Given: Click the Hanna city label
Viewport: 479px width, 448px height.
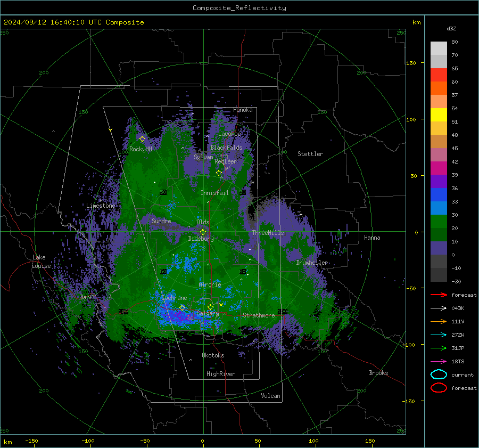Looking at the screenshot, I should [x=372, y=238].
